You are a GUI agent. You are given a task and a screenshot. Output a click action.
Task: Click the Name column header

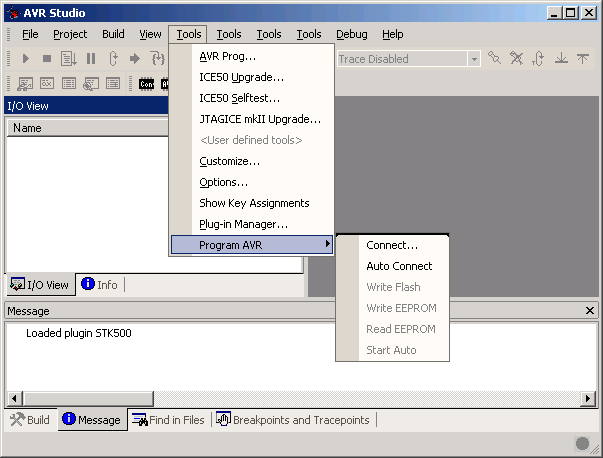(x=88, y=128)
